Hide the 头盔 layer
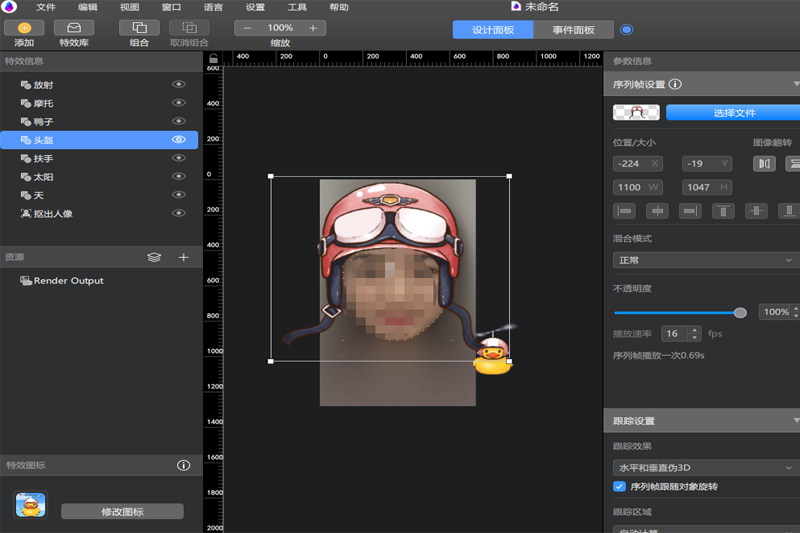The width and height of the screenshot is (800, 533). coord(179,139)
